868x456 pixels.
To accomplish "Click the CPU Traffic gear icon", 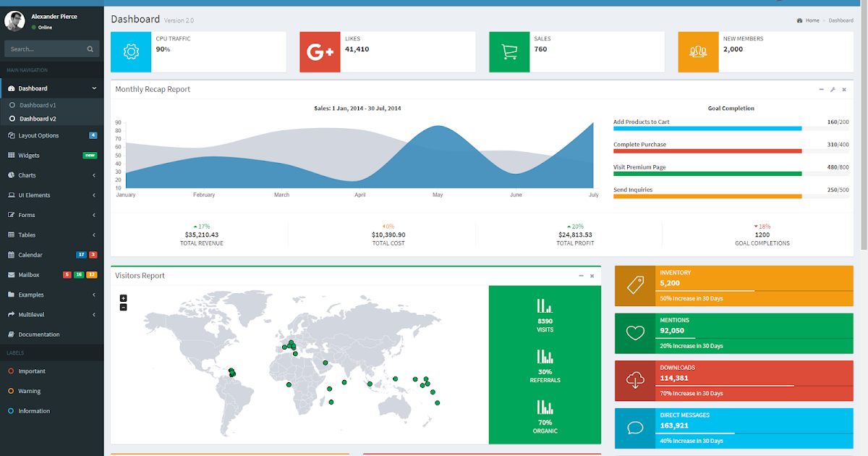I will (x=130, y=51).
